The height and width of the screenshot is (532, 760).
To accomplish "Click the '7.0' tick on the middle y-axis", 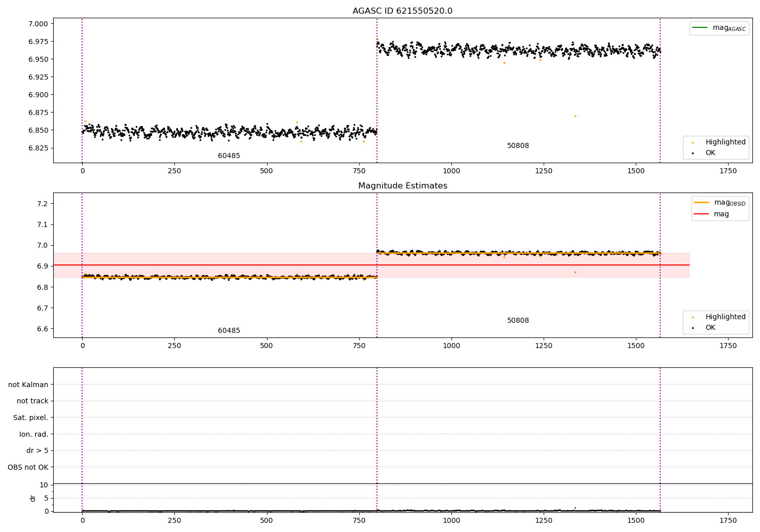I will (x=43, y=245).
